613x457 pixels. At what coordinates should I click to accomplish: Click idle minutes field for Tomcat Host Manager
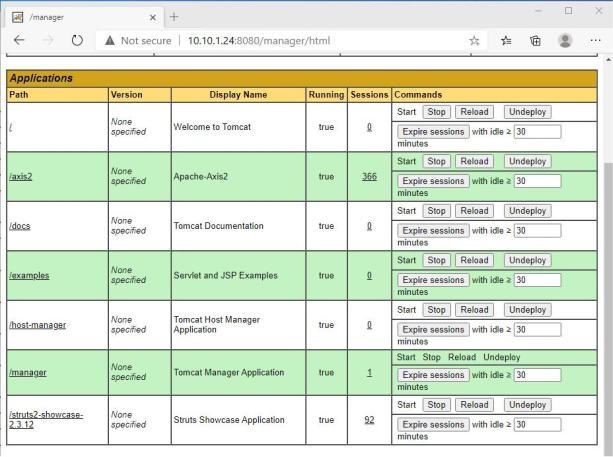tap(538, 330)
